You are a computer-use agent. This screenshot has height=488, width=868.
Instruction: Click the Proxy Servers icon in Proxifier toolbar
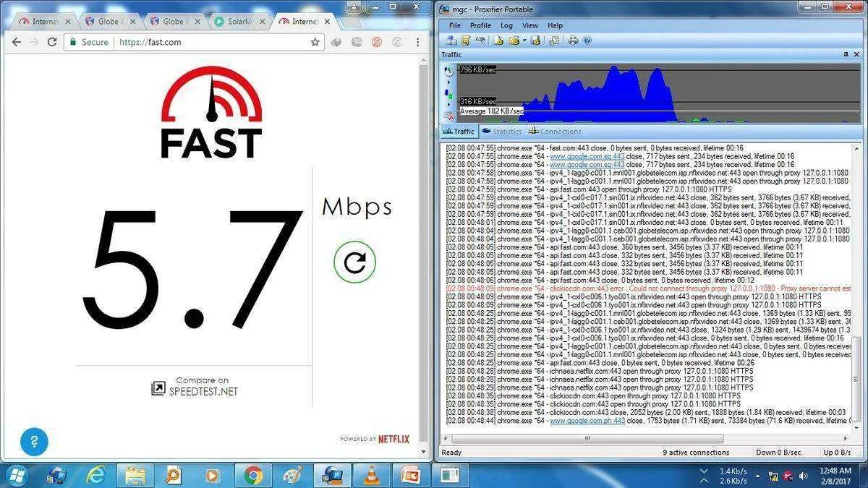[451, 40]
